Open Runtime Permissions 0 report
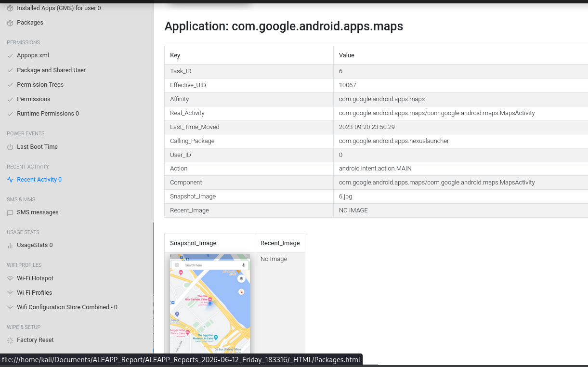Image resolution: width=588 pixels, height=367 pixels. (x=48, y=114)
